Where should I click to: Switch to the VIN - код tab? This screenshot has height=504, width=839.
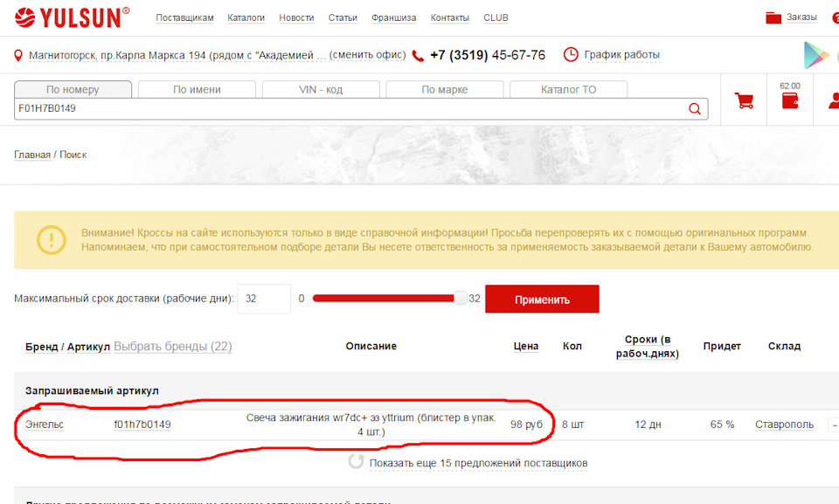[x=320, y=89]
